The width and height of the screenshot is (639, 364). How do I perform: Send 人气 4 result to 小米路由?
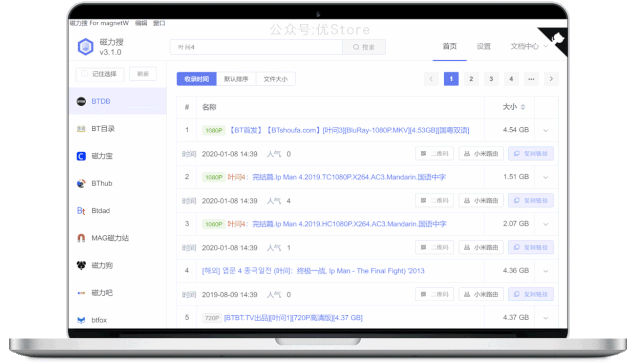(x=481, y=201)
